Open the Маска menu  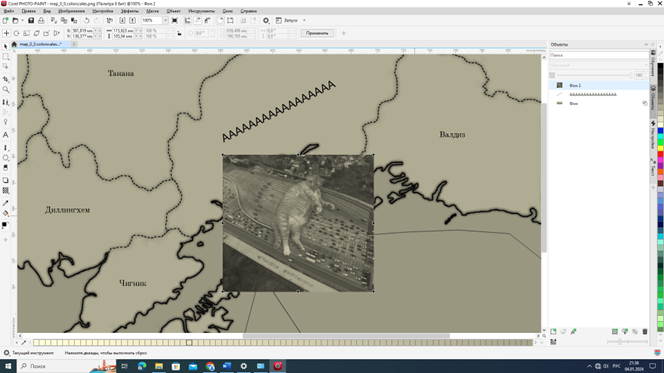pyautogui.click(x=152, y=11)
